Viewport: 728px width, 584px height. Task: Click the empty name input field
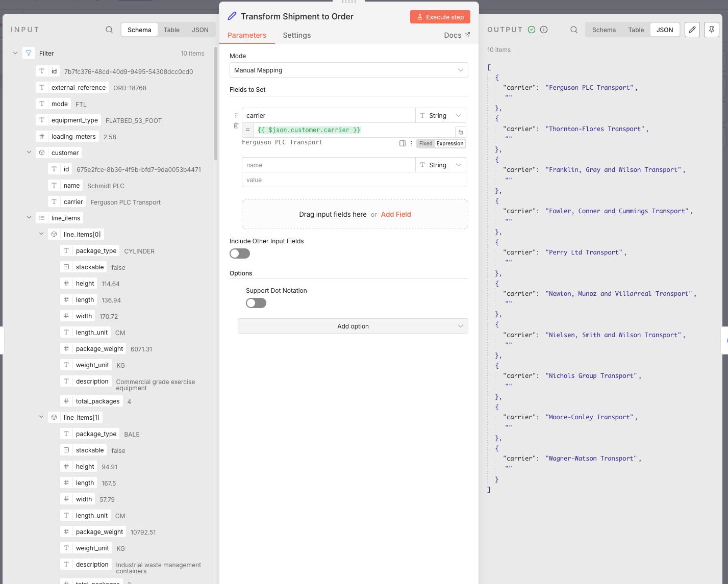point(329,165)
